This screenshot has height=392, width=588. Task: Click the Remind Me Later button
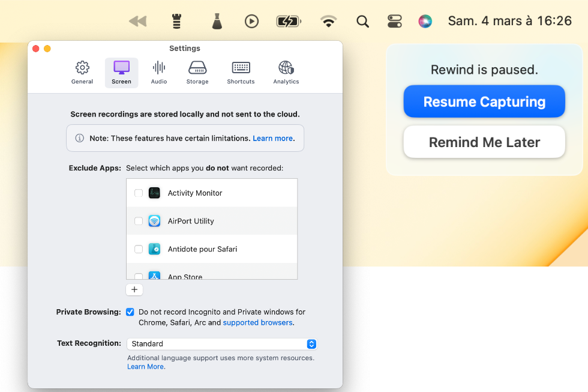tap(484, 142)
